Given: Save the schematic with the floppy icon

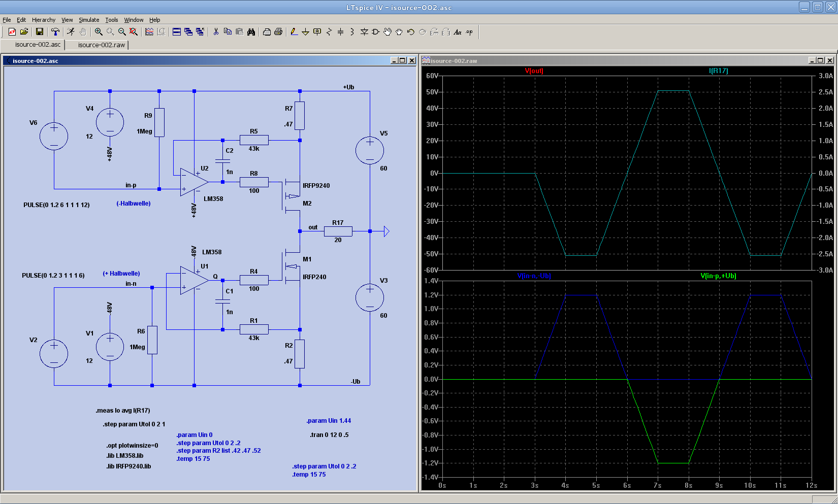Looking at the screenshot, I should coord(39,32).
